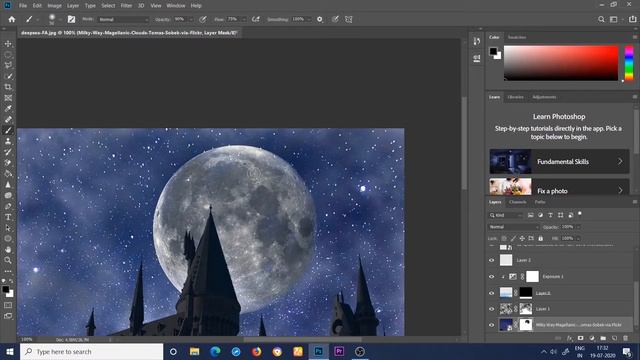Select the Clone Stamp tool
The width and height of the screenshot is (640, 360).
coord(8,141)
